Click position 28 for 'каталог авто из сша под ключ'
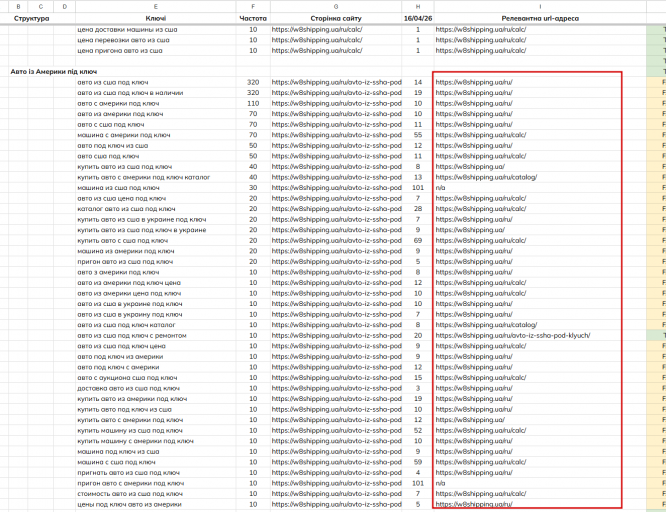666x512 pixels. 418,209
